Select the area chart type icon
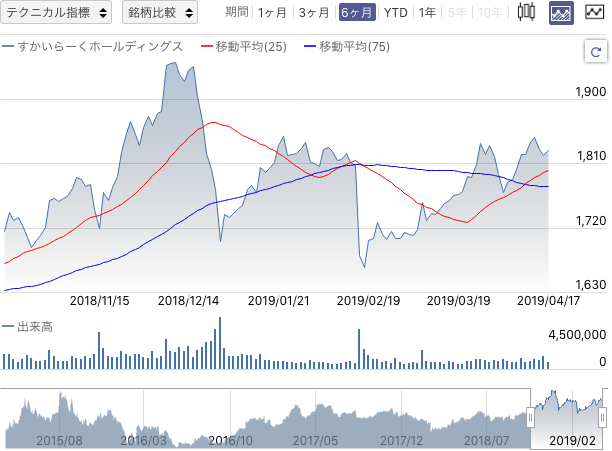The width and height of the screenshot is (612, 451). point(561,13)
